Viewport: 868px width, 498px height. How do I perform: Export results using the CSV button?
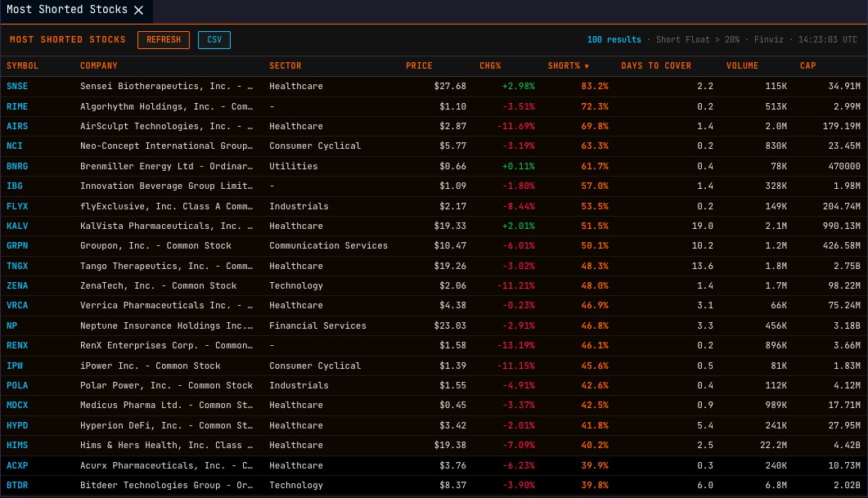click(214, 38)
